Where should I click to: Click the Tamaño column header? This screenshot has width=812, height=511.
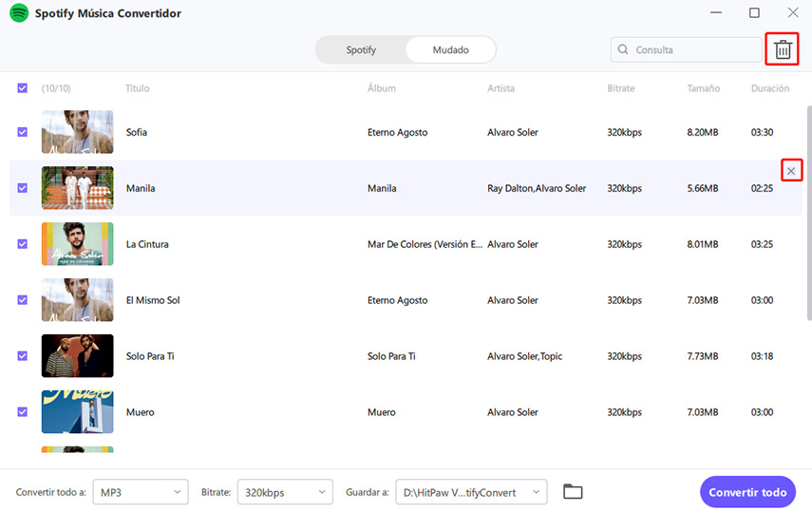703,88
